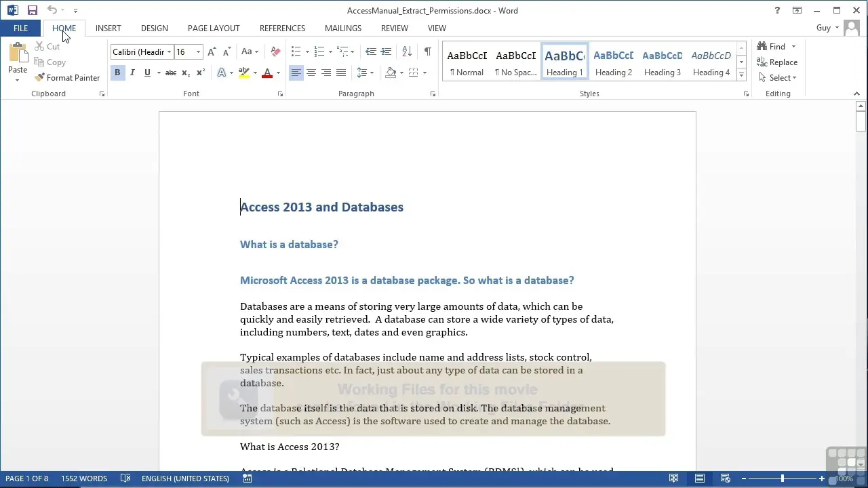Click the vertical scrollbar thumb

[861, 122]
